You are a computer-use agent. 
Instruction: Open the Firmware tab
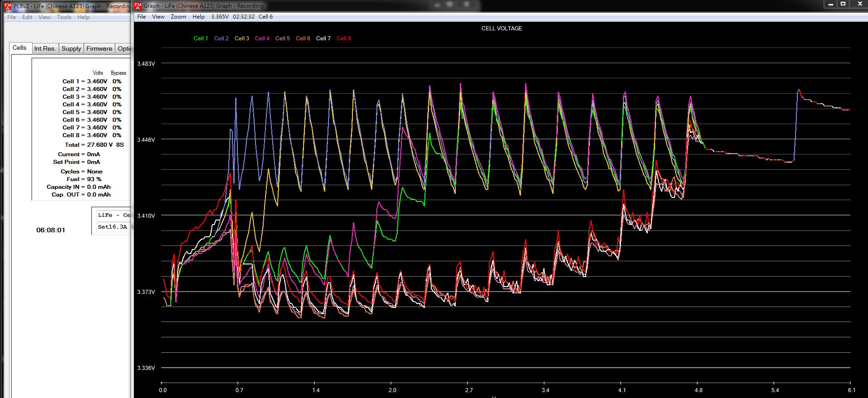pyautogui.click(x=99, y=48)
